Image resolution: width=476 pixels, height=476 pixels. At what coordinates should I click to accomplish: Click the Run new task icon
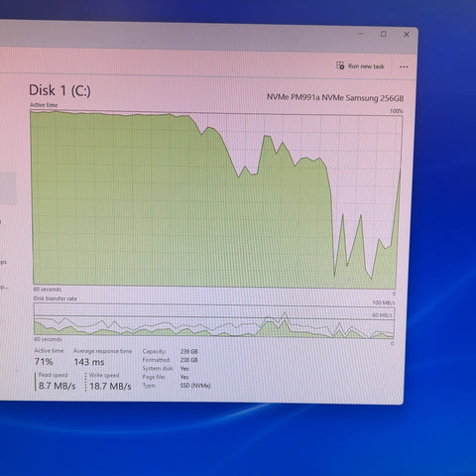tap(340, 65)
